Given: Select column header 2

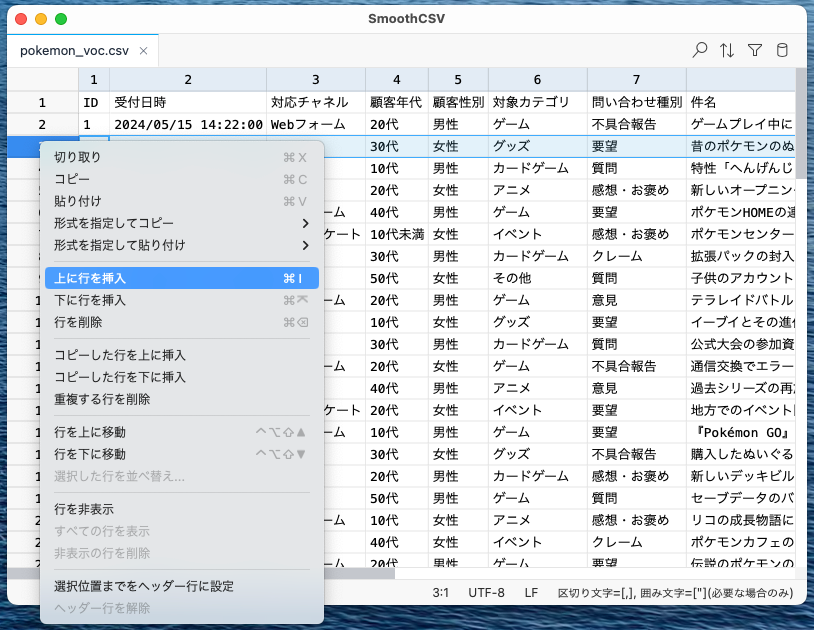Looking at the screenshot, I should click(188, 79).
